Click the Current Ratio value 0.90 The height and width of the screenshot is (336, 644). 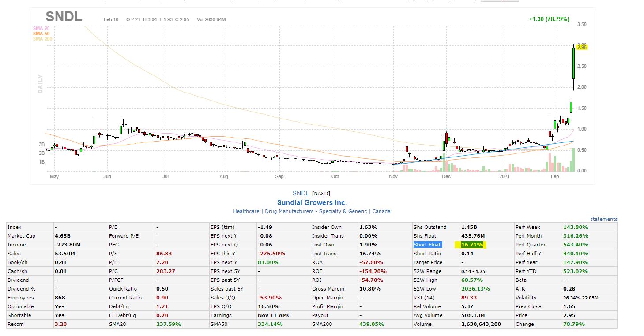coord(162,298)
